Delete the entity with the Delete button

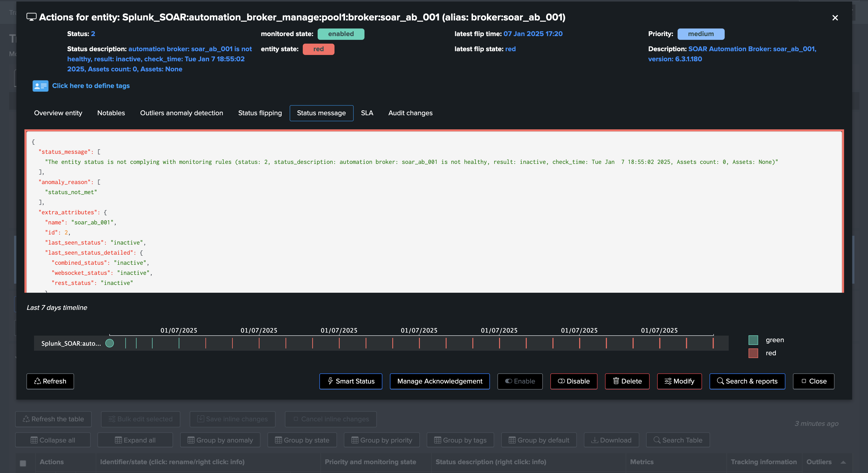pos(627,381)
